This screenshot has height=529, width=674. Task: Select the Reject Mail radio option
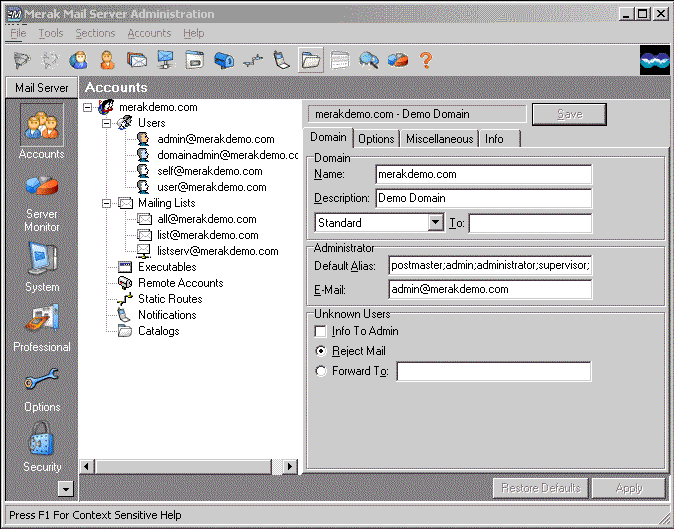pos(321,351)
